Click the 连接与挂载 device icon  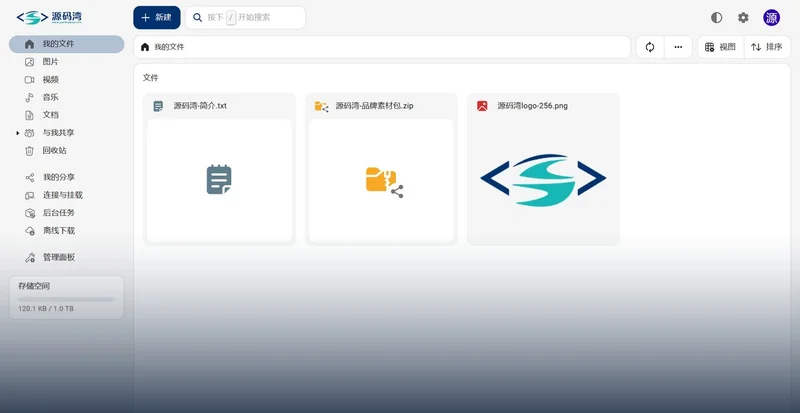[x=30, y=195]
